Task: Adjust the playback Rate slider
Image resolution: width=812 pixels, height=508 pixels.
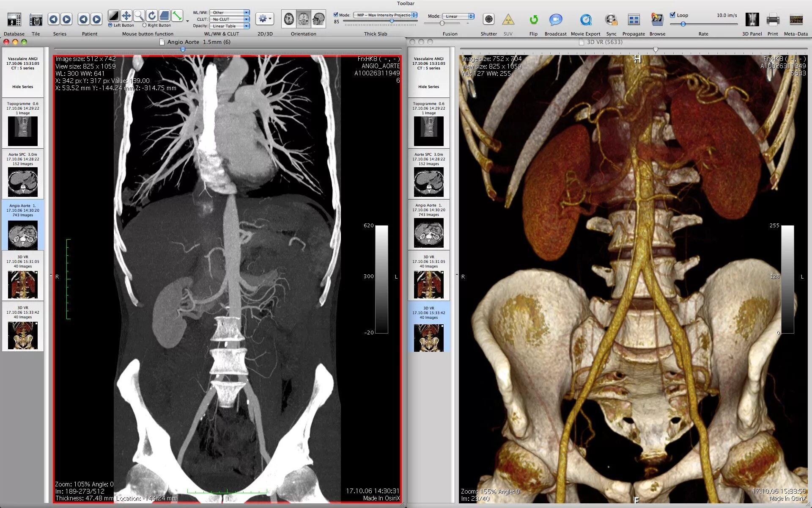Action: tap(683, 24)
